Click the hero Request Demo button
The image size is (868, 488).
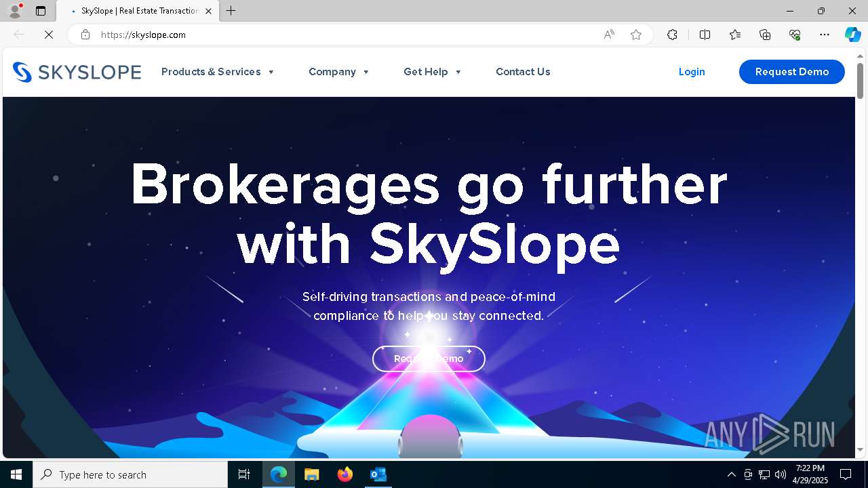429,359
